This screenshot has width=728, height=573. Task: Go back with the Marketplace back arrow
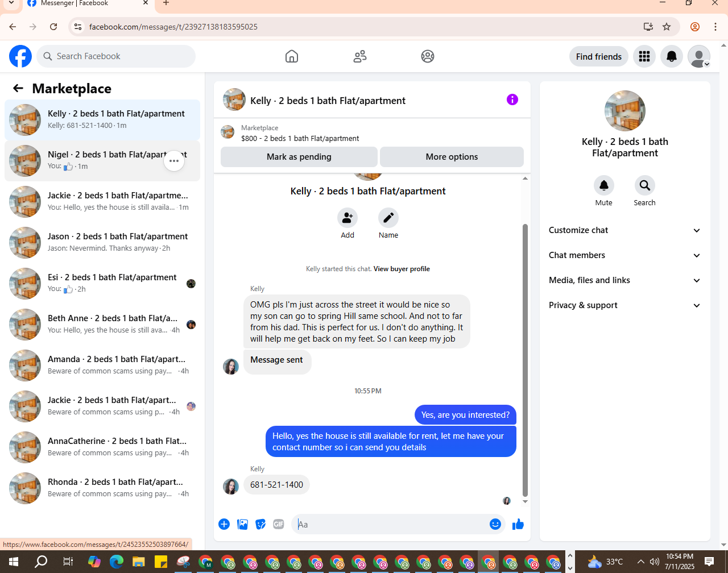point(18,88)
